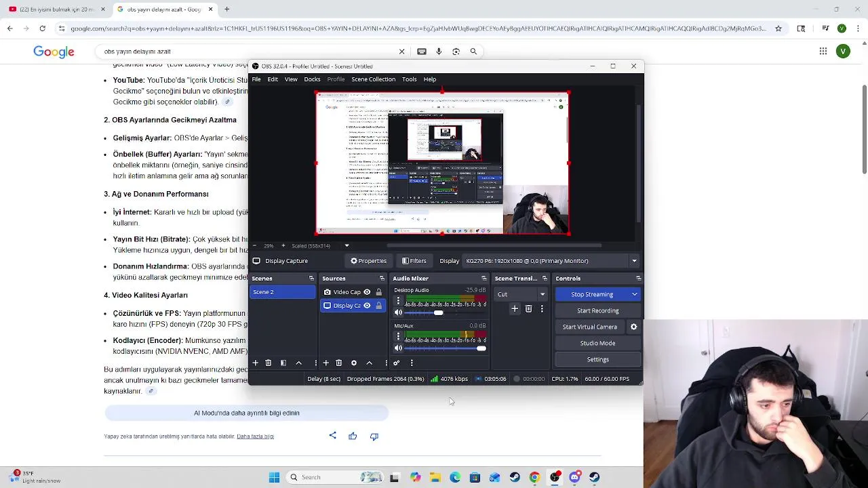The width and height of the screenshot is (868, 488).
Task: Mute Mic/Aux speaker icon
Action: pyautogui.click(x=398, y=348)
